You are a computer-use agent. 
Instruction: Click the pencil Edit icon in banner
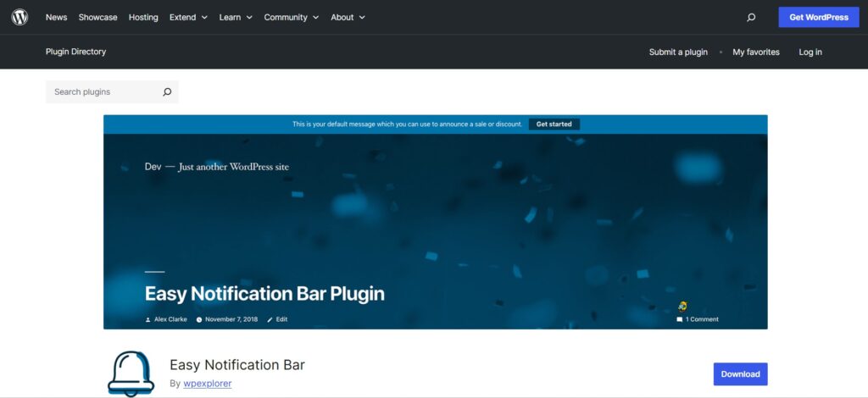[x=270, y=319]
